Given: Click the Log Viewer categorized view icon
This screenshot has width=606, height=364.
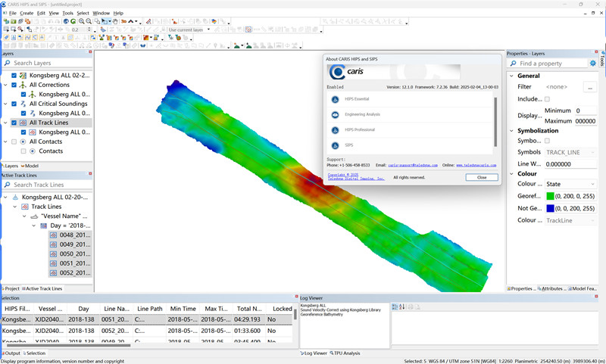Looking at the screenshot, I should [395, 307].
